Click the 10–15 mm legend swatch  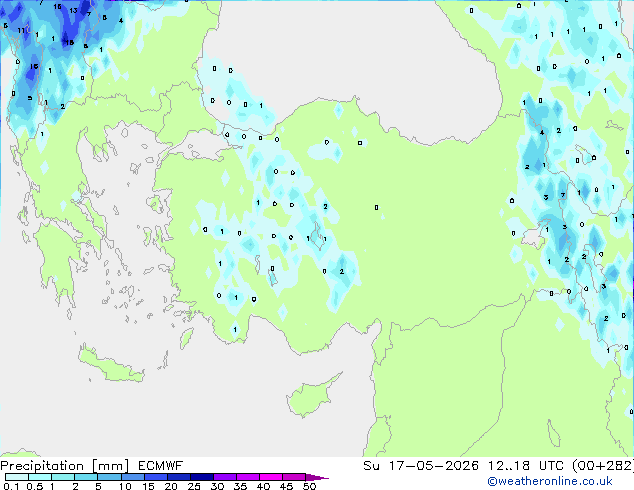[x=132, y=477]
